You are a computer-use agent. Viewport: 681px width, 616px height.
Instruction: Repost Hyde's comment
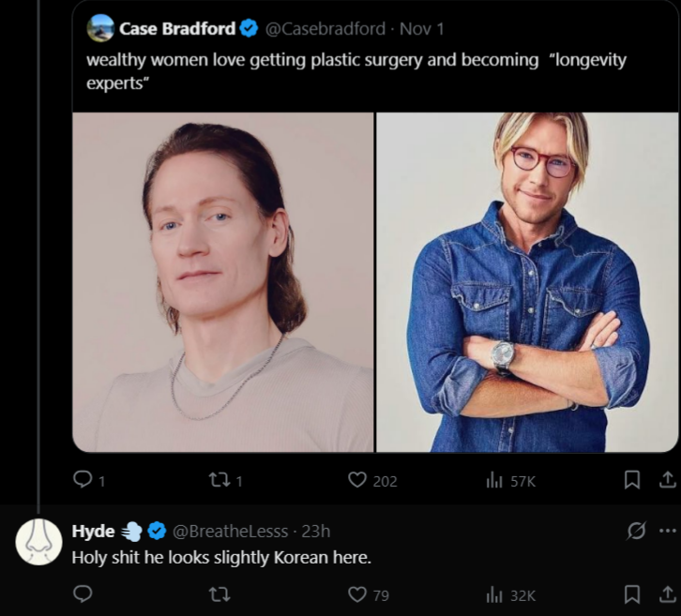[x=219, y=594]
